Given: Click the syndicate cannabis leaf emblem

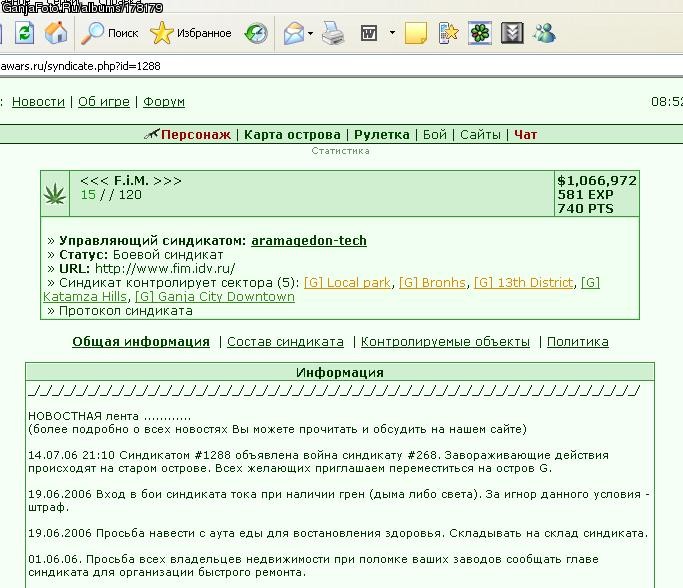Looking at the screenshot, I should click(55, 194).
